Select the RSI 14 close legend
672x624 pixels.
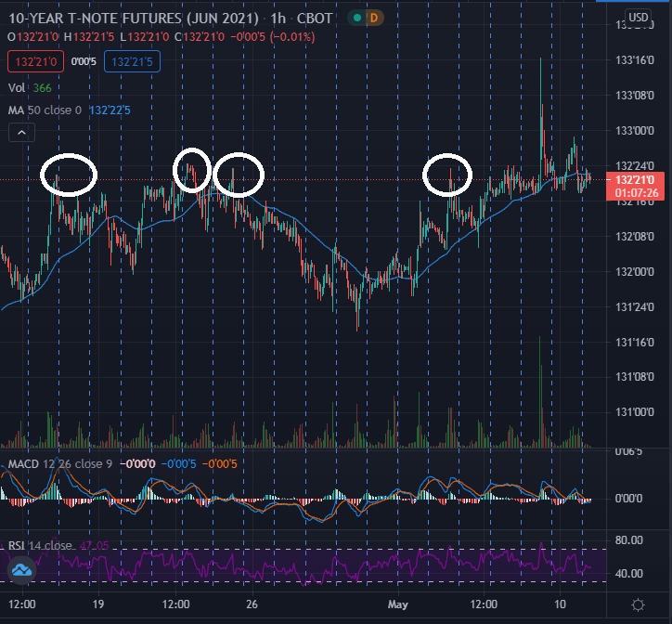[40, 545]
